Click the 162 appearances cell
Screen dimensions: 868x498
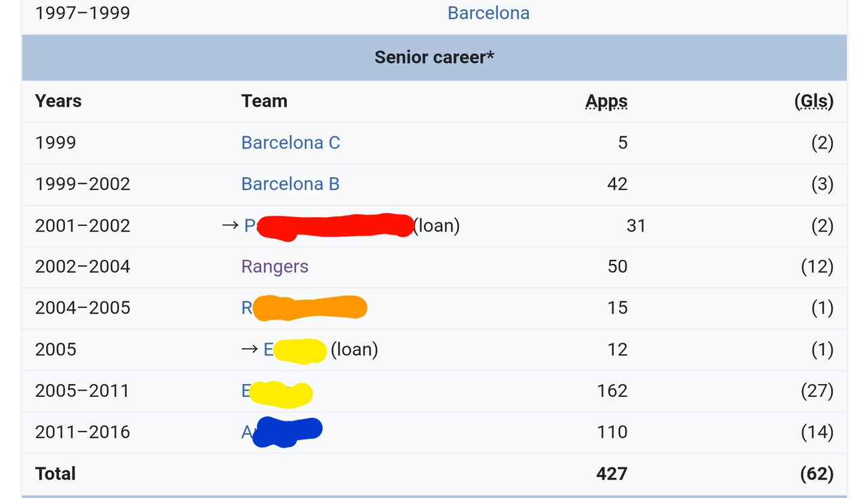(612, 391)
